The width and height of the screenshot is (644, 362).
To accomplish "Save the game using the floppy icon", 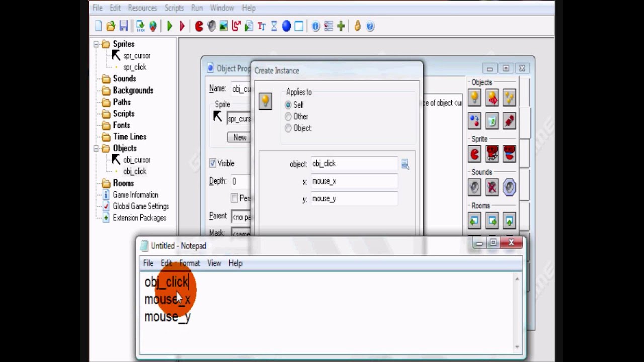I will click(x=123, y=26).
